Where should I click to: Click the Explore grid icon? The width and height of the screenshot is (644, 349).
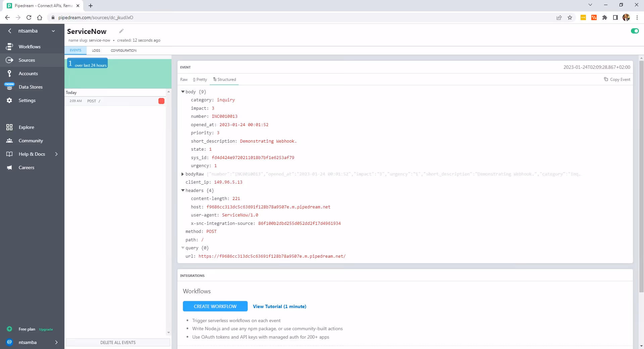pyautogui.click(x=9, y=127)
